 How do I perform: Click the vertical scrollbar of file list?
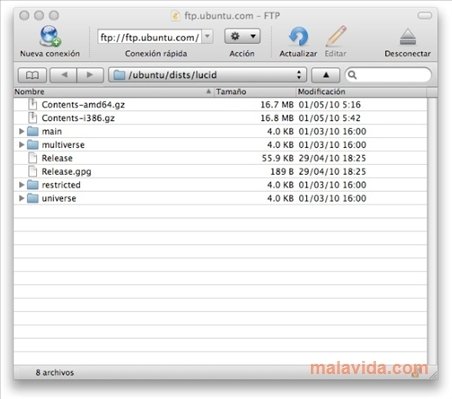pos(432,230)
